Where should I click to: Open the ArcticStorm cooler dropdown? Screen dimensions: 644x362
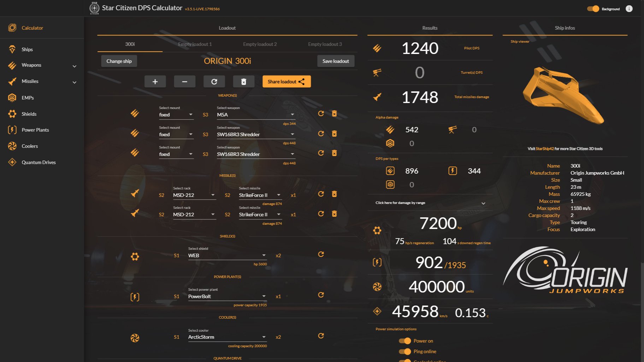228,337
